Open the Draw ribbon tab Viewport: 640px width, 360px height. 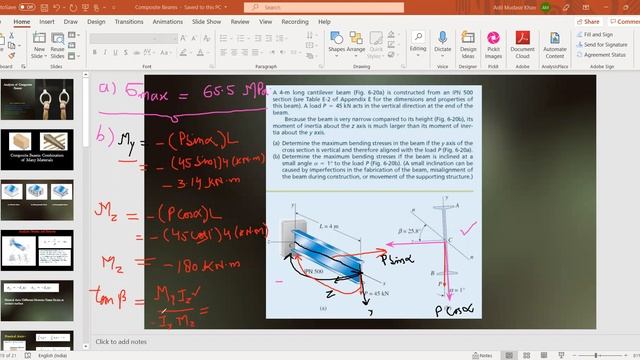71,22
